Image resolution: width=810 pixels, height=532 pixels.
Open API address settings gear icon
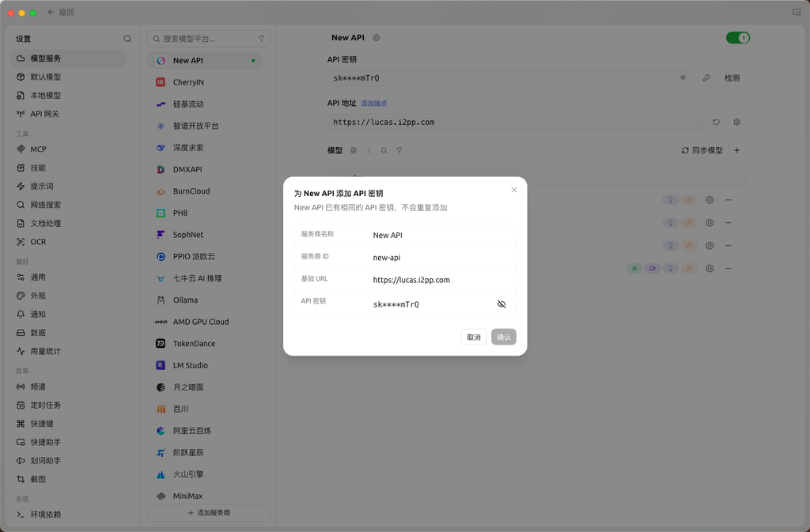coord(736,123)
